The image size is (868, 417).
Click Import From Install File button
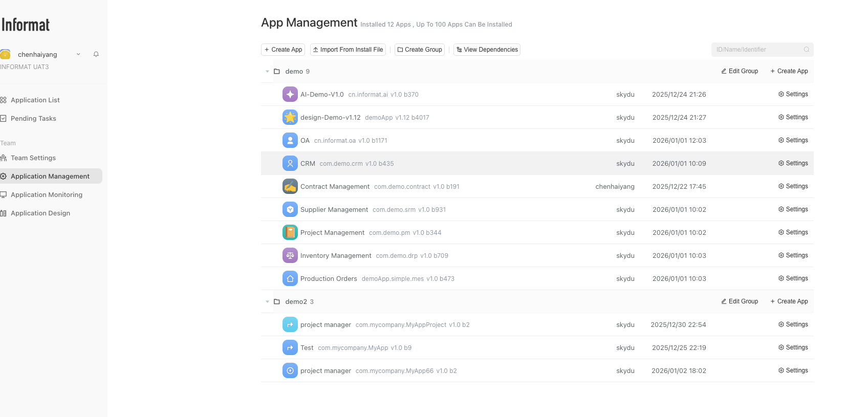pyautogui.click(x=348, y=50)
